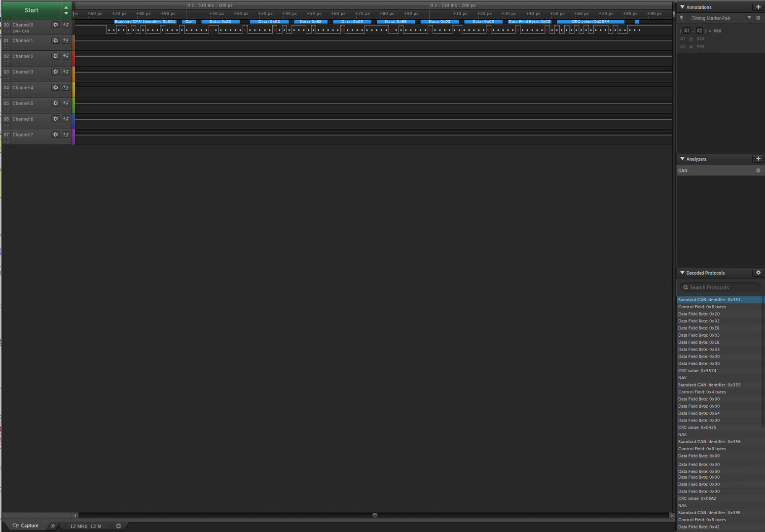Add a new annotation with plus

tap(758, 7)
